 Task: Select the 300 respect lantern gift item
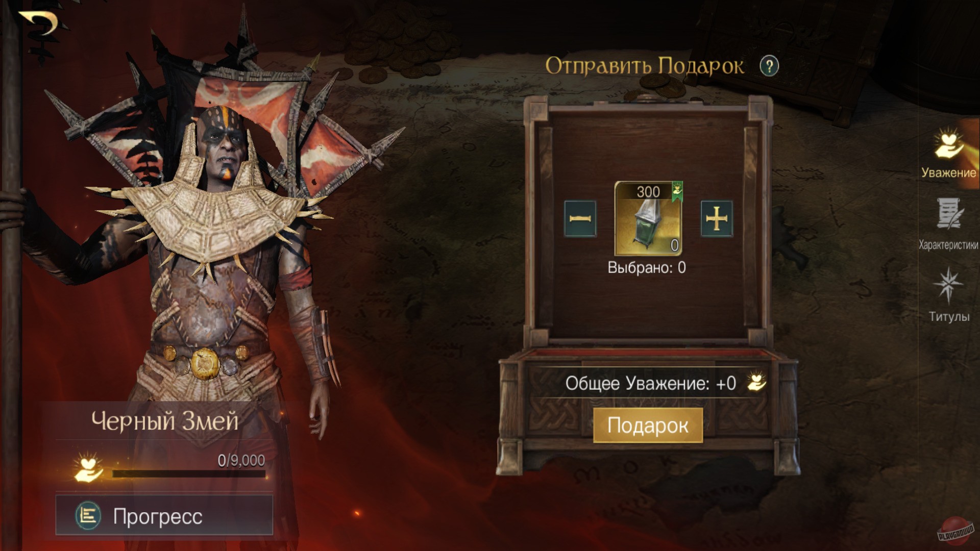pos(648,218)
